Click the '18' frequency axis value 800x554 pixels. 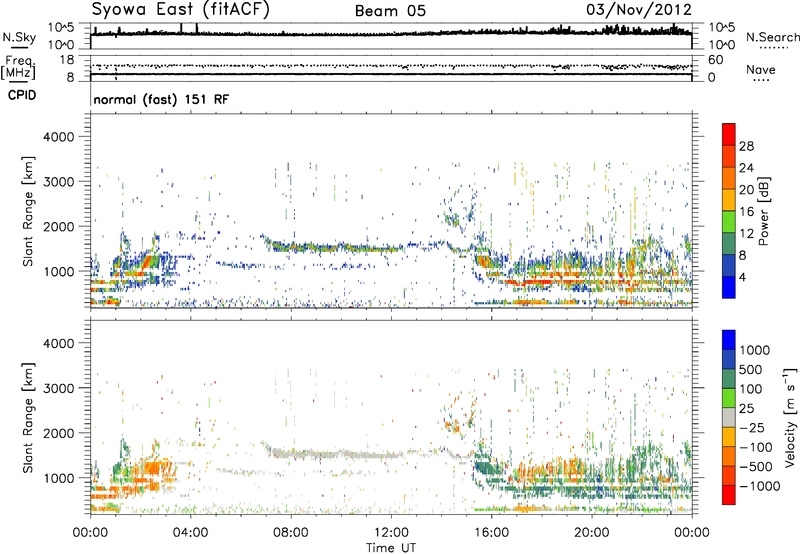coord(66,60)
